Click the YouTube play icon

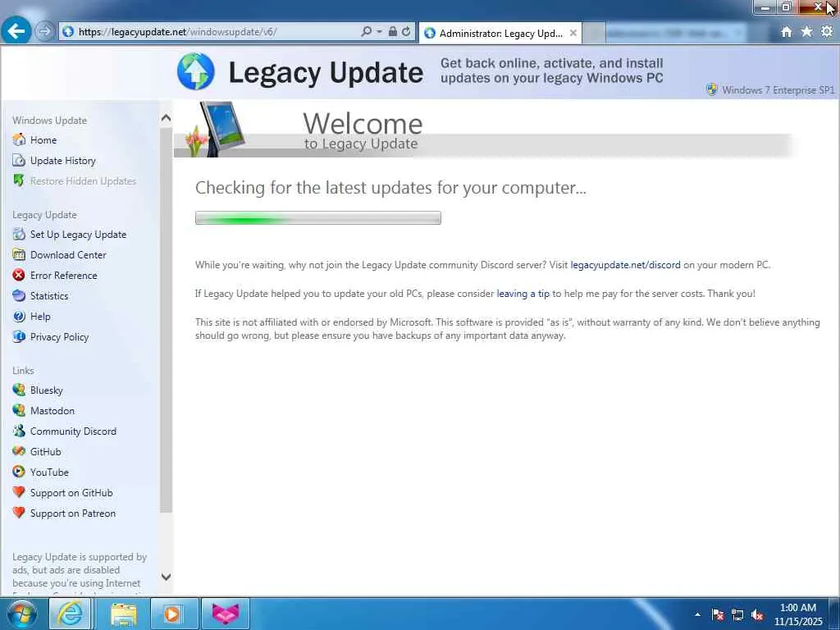19,472
